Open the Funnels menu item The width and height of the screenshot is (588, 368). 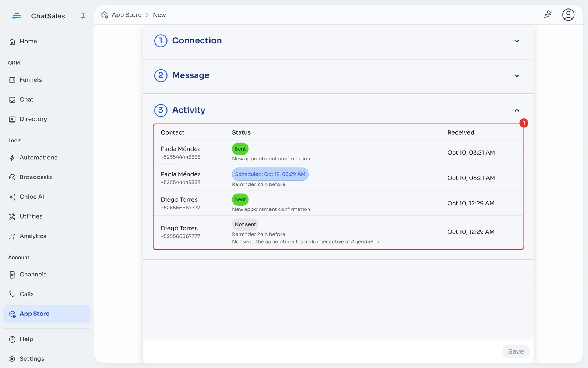(x=47, y=80)
